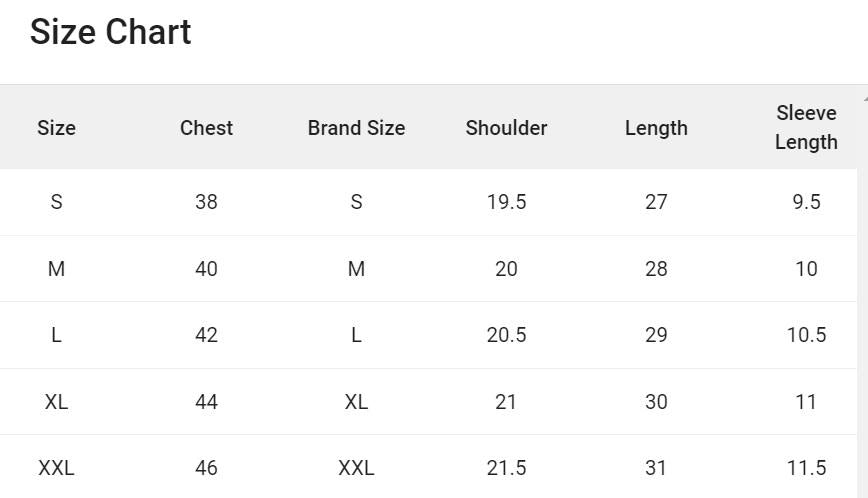Click shoulder value 19.5
The height and width of the screenshot is (498, 868).
pos(506,202)
